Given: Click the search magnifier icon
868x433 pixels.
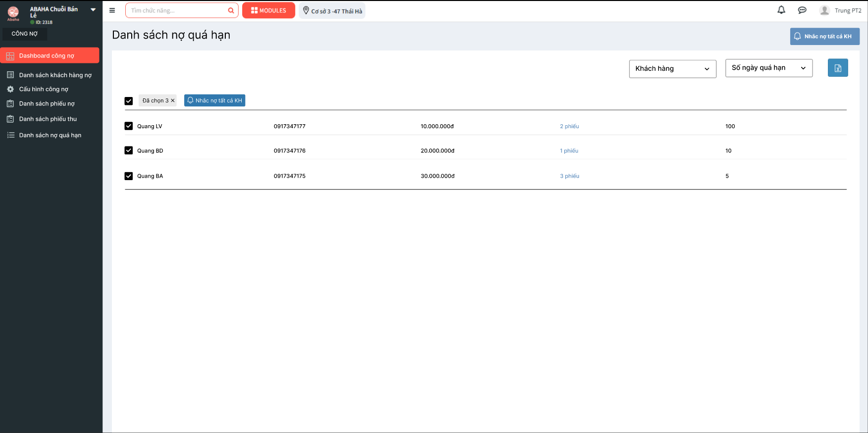Looking at the screenshot, I should tap(231, 10).
